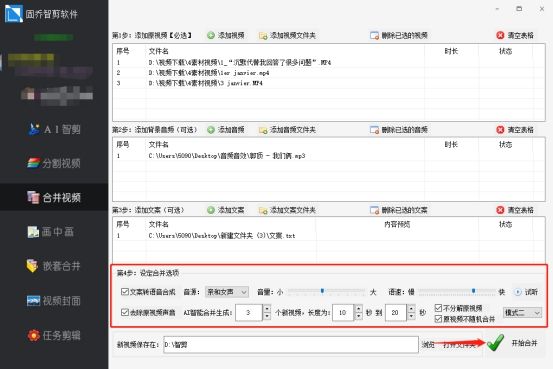Click the 内容预览 column header
Screen dimensions: 553x369
(x=397, y=224)
